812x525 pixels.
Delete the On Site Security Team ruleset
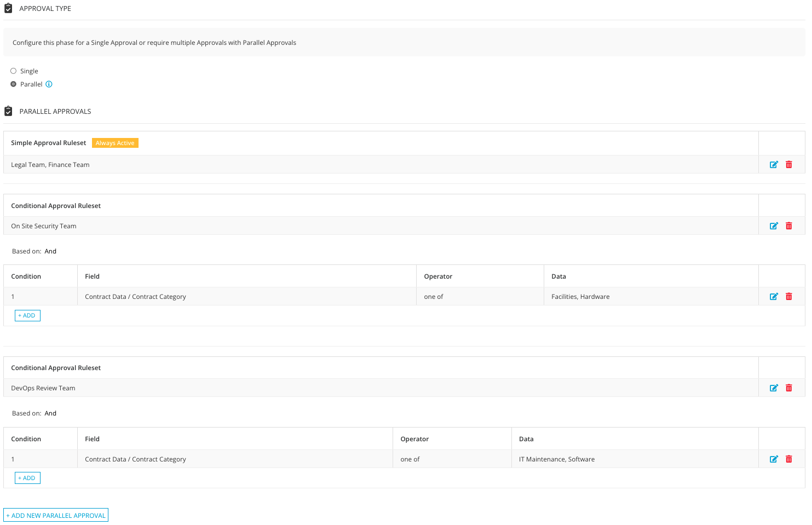pos(789,226)
